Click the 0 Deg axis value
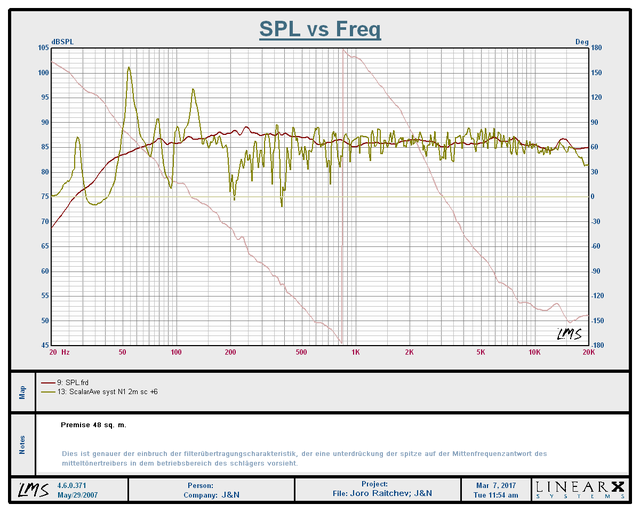640x512 pixels. pos(593,196)
